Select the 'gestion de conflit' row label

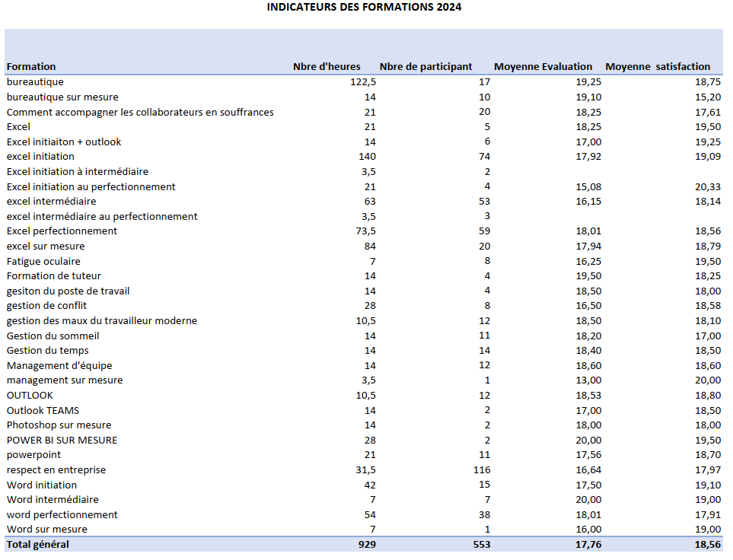46,306
